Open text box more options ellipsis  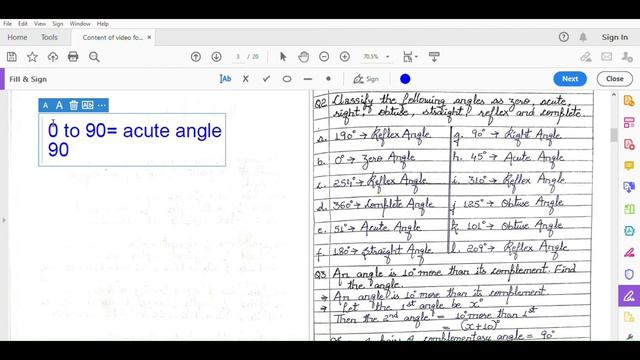102,105
